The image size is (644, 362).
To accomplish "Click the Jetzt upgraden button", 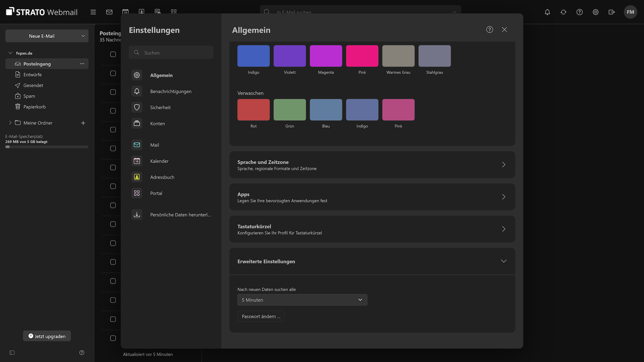I will pyautogui.click(x=47, y=336).
